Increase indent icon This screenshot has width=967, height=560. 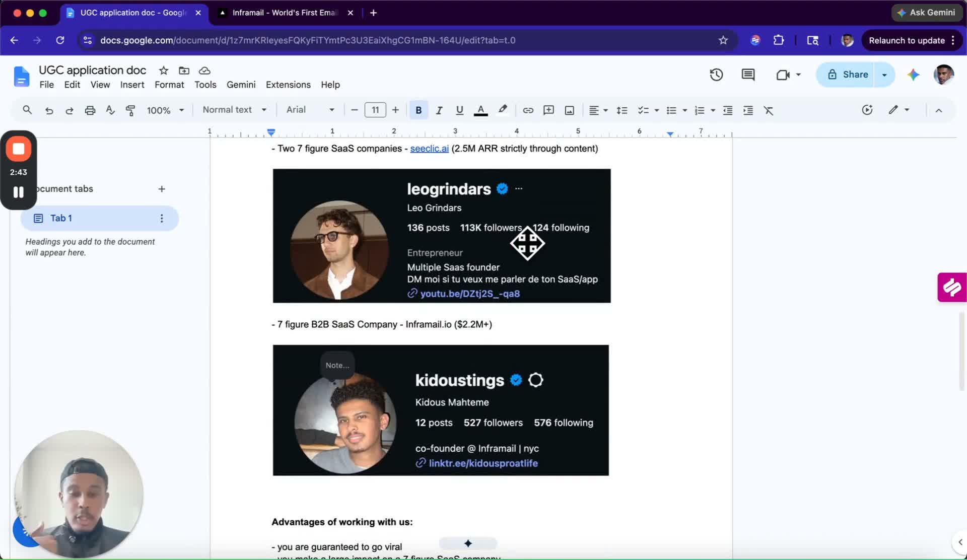tap(748, 110)
